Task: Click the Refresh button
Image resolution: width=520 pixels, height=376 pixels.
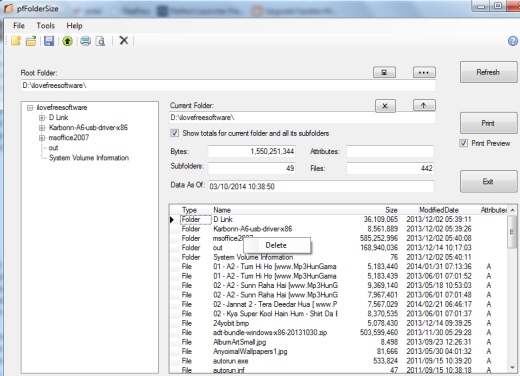Action: (x=488, y=72)
